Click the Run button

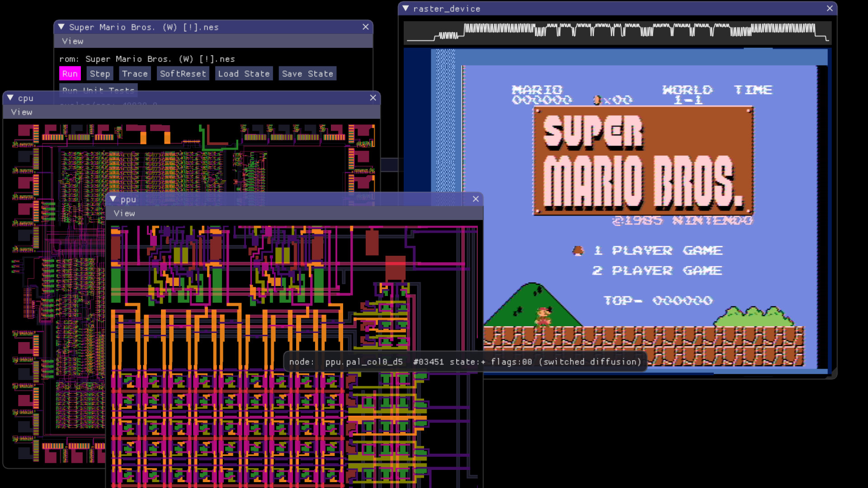[70, 74]
